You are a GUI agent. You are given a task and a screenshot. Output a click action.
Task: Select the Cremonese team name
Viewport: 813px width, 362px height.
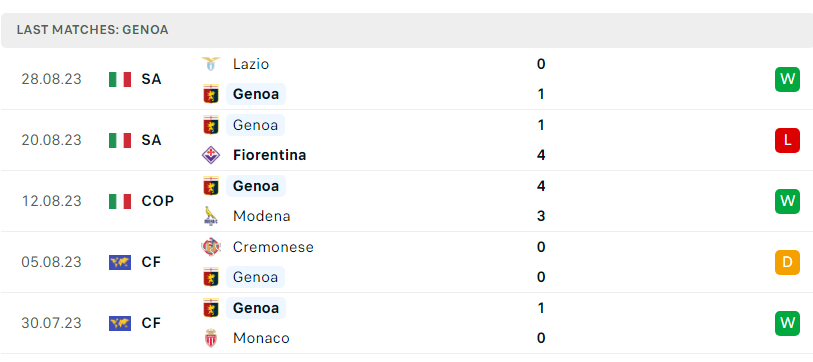tap(273, 247)
